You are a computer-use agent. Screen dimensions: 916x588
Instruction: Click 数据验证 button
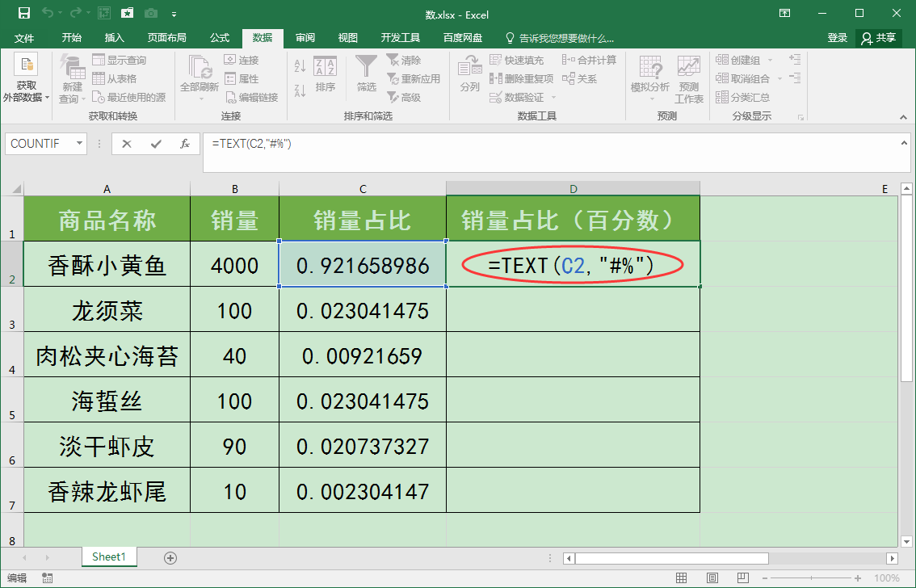coord(516,97)
